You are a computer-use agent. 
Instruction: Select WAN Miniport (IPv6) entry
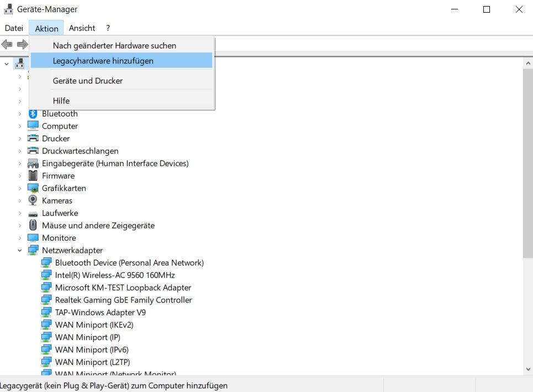[92, 350]
